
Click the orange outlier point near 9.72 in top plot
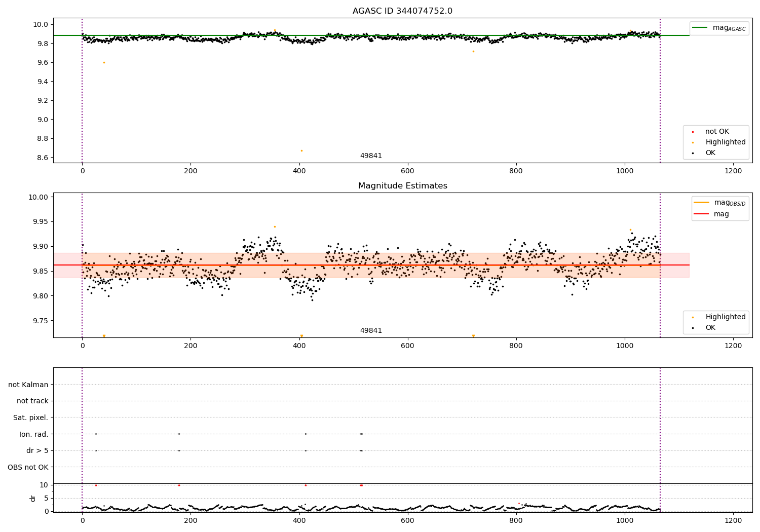[473, 51]
